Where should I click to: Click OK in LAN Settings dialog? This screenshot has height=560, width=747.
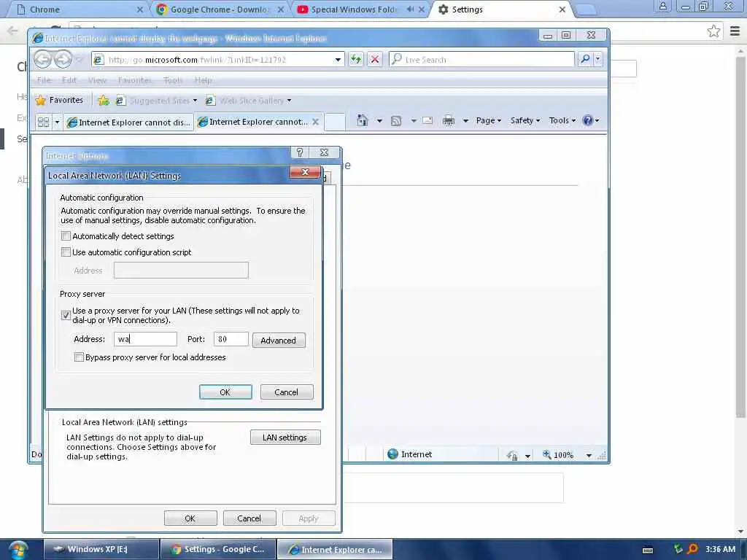click(x=225, y=392)
